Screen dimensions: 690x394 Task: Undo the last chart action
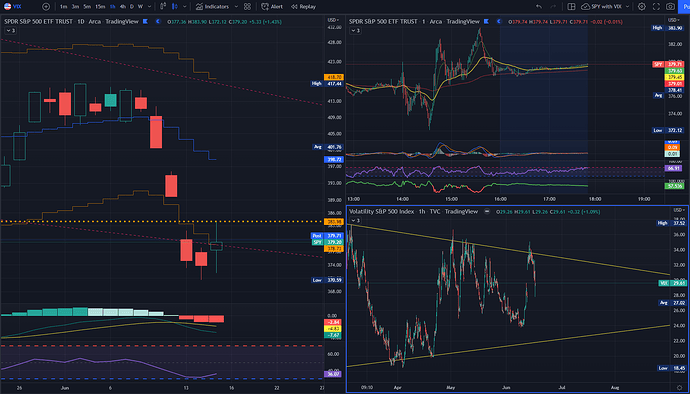(539, 7)
